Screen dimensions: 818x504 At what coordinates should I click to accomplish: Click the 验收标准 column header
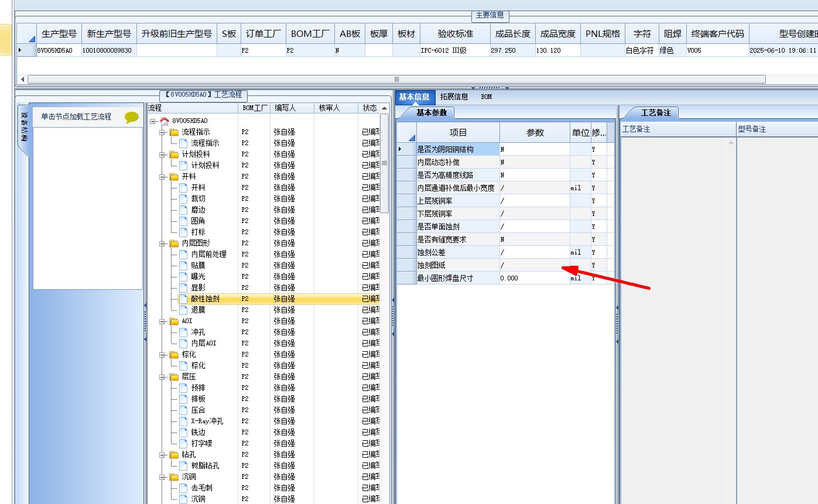pyautogui.click(x=455, y=34)
